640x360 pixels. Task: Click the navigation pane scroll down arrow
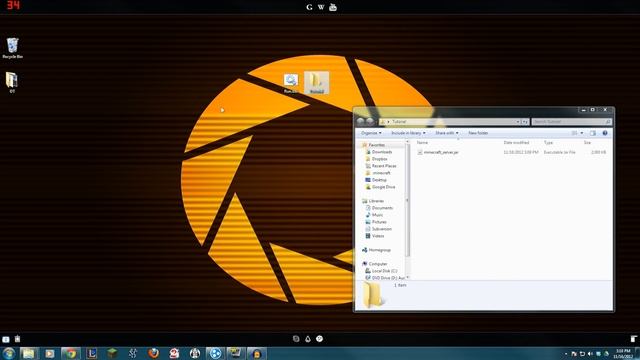tap(408, 278)
